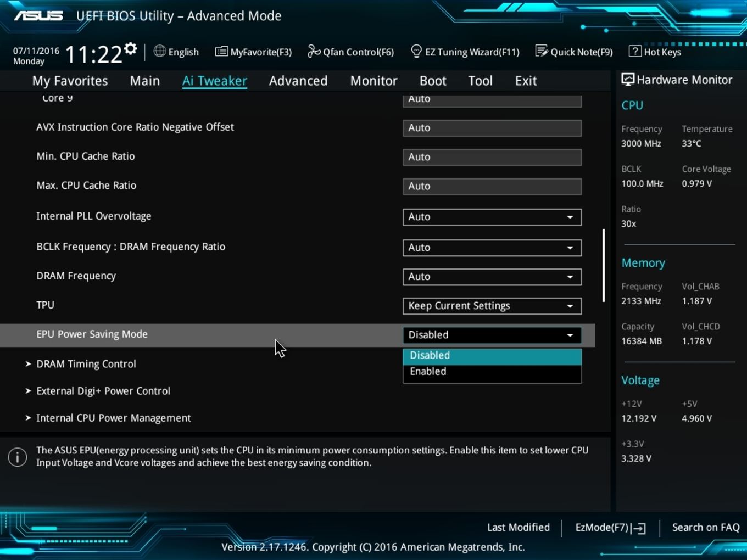Screen dimensions: 747x560
Task: Click the 11:22 clock time
Action: 93,54
